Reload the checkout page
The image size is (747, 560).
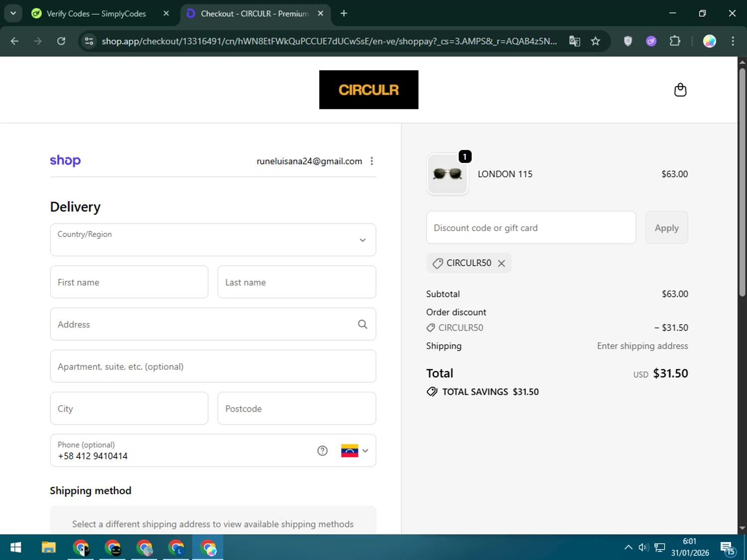pyautogui.click(x=61, y=41)
